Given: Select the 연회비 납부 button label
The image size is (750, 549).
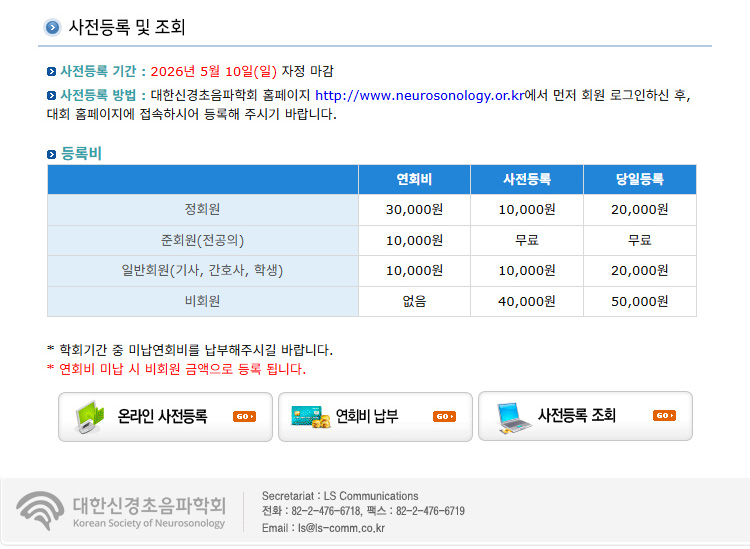Looking at the screenshot, I should (x=367, y=416).
